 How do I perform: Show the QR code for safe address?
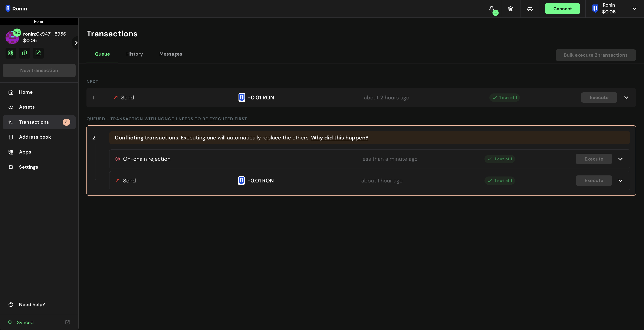coord(11,53)
